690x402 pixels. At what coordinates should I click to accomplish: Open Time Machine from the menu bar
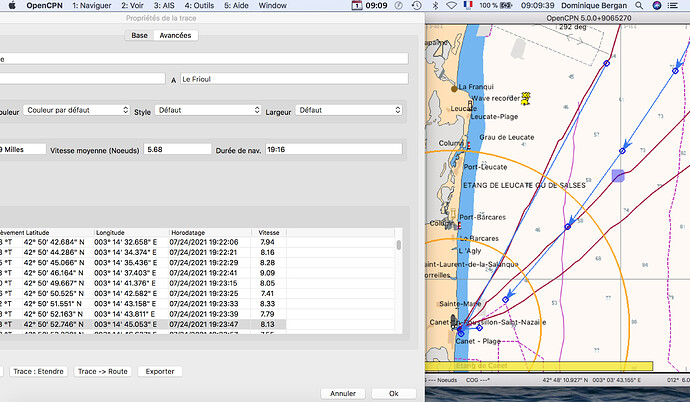pyautogui.click(x=416, y=5)
